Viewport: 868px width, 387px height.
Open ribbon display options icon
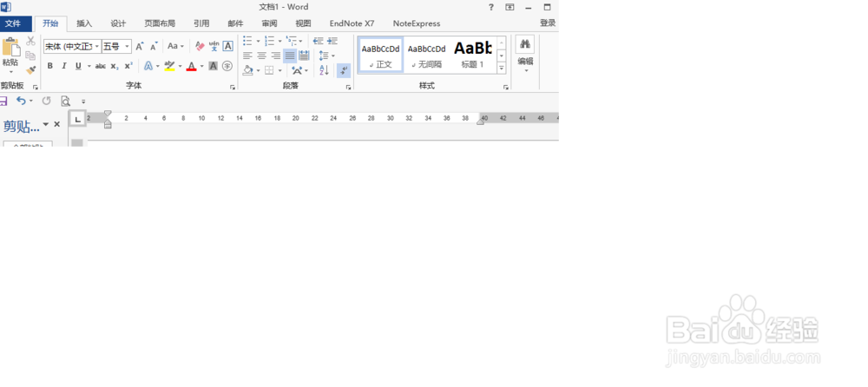click(x=510, y=7)
